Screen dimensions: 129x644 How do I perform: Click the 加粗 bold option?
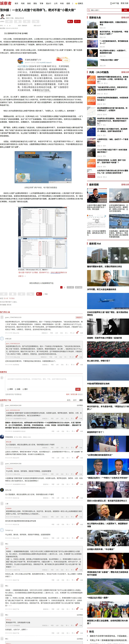pos(18,389)
